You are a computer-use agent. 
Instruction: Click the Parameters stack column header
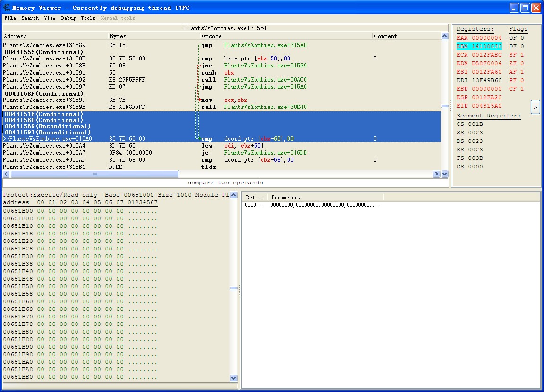[x=325, y=197]
